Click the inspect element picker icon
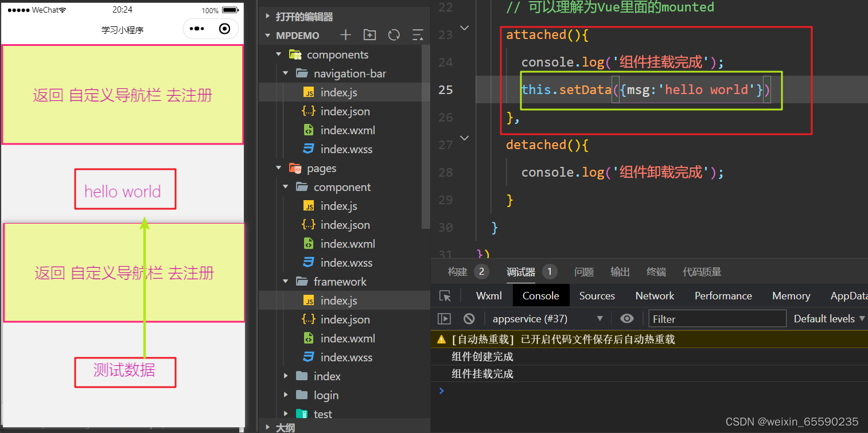 (x=445, y=296)
